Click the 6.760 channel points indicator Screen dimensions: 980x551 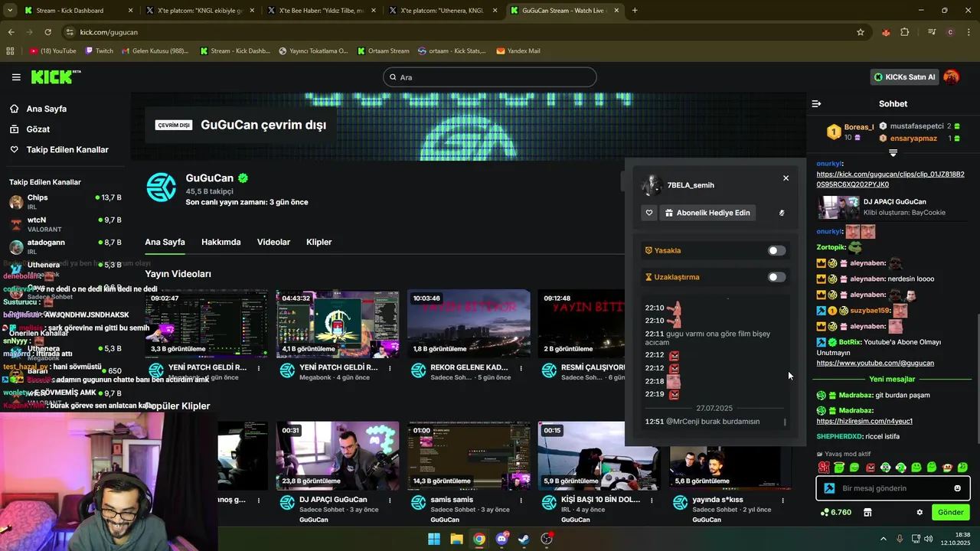click(x=835, y=512)
